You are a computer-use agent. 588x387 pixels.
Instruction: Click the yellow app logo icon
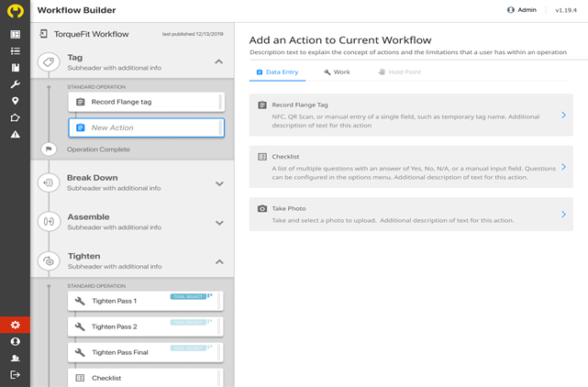[x=15, y=10]
